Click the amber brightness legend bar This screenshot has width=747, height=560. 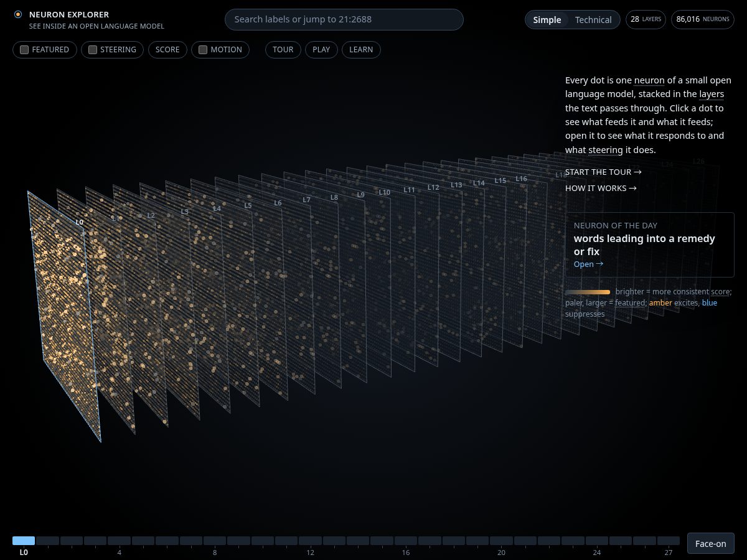tap(588, 292)
